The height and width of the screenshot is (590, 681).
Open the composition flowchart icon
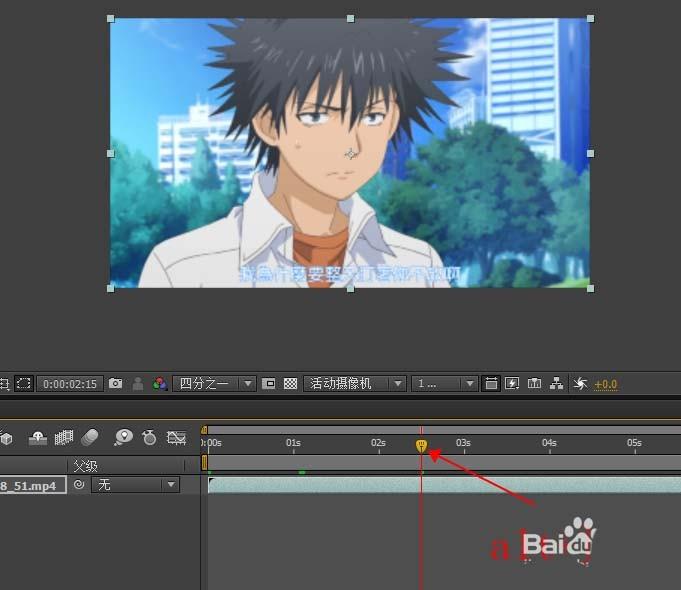coord(557,383)
